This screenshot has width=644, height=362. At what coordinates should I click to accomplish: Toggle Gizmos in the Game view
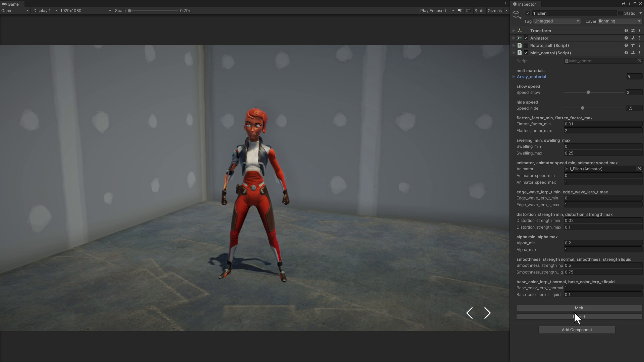coord(495,10)
